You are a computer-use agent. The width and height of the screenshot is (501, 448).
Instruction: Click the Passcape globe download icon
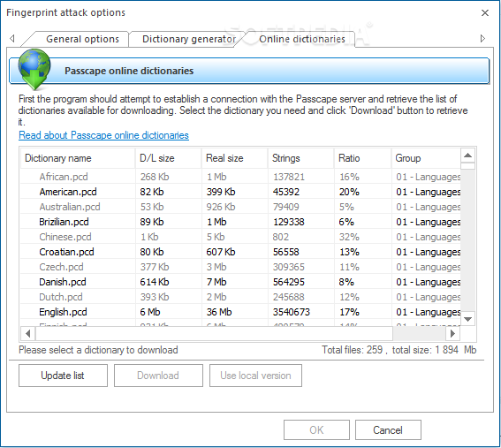[34, 69]
